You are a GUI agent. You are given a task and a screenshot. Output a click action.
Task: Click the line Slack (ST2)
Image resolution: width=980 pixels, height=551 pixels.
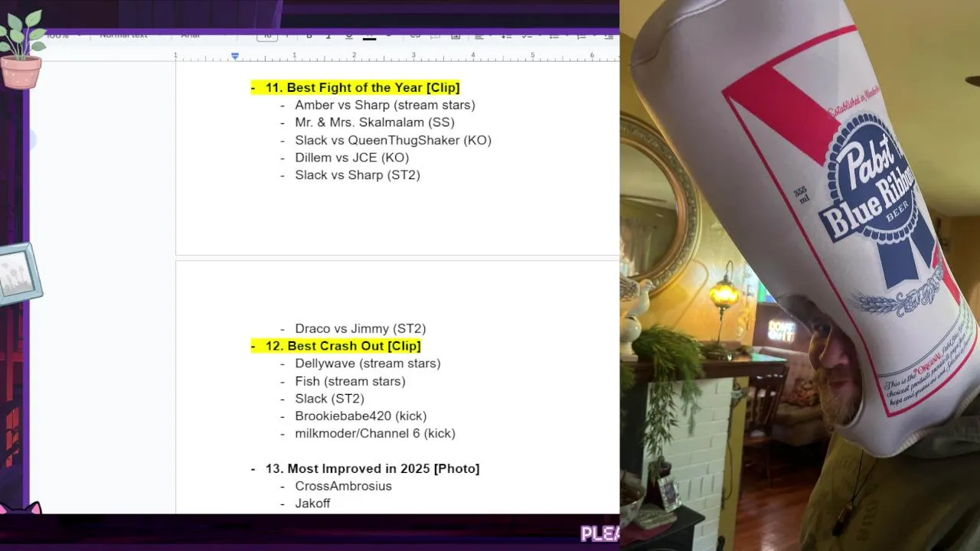point(329,399)
